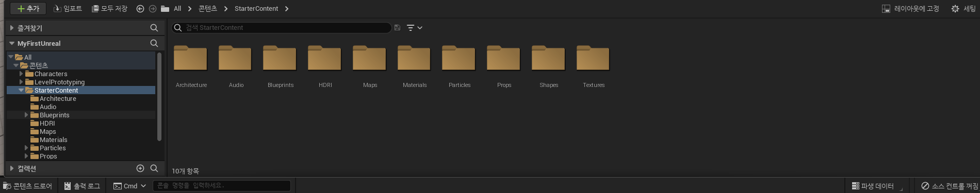
Task: Open the filter options icon dropdown
Action: tap(414, 28)
